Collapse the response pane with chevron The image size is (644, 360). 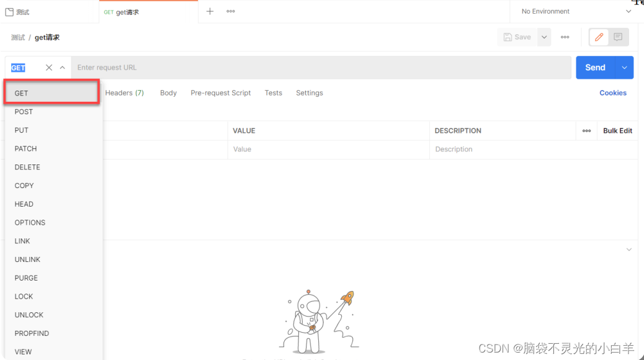[629, 250]
